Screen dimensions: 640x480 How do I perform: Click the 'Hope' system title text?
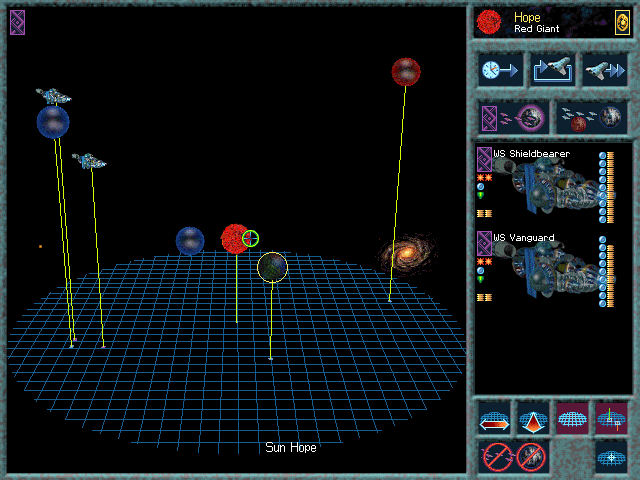527,18
